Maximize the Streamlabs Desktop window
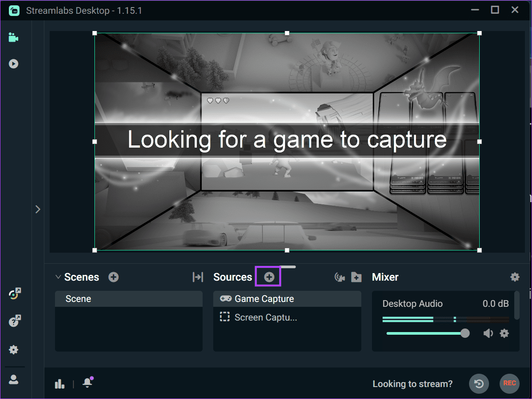The width and height of the screenshot is (532, 399). tap(495, 10)
